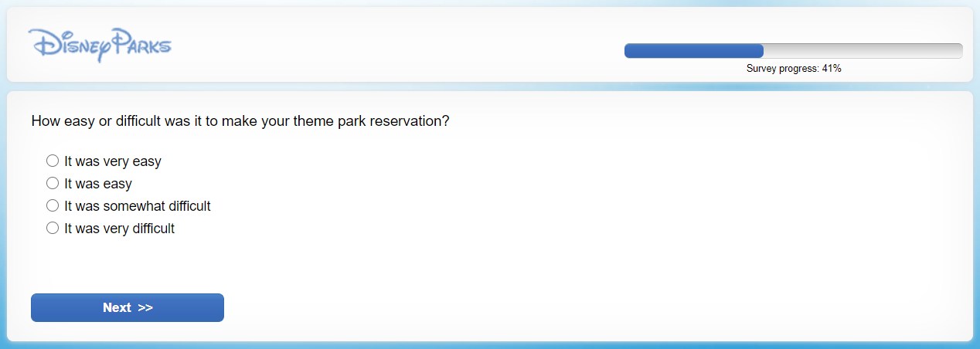Click the "It was very easy" answer label
The height and width of the screenshot is (349, 980).
[x=113, y=162]
